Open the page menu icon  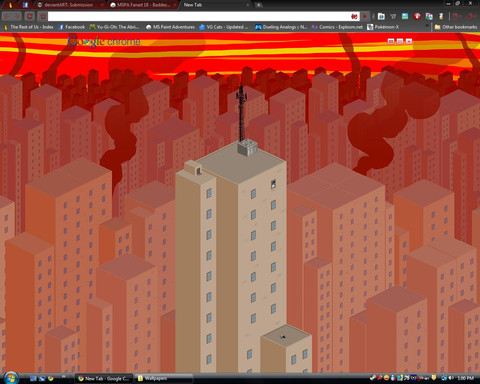(x=455, y=16)
